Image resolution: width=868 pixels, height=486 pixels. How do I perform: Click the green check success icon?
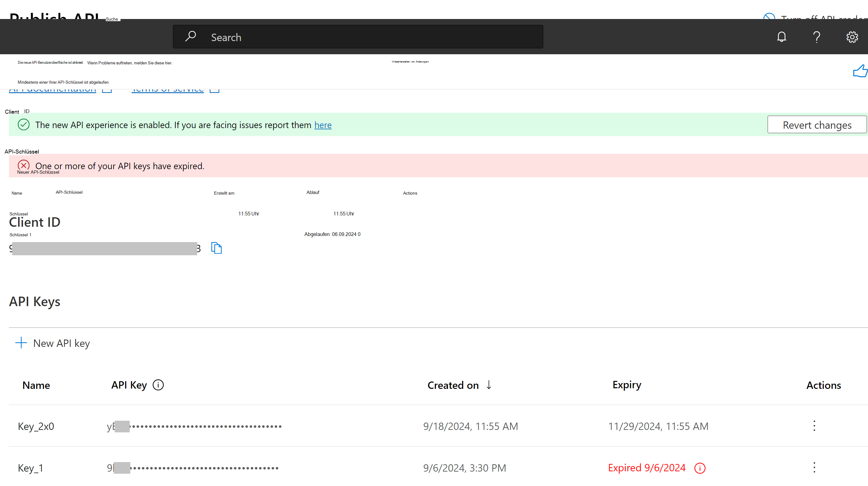pyautogui.click(x=24, y=125)
